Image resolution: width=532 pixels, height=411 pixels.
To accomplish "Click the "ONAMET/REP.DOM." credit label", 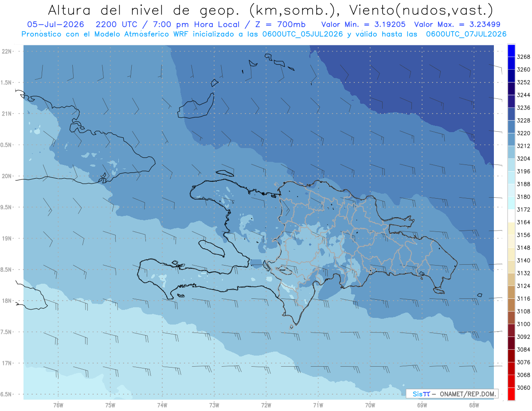I will coord(468,394).
